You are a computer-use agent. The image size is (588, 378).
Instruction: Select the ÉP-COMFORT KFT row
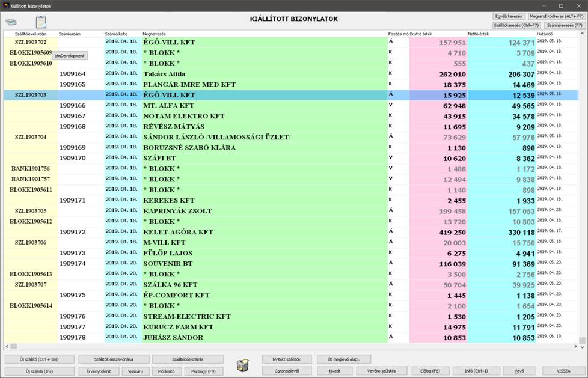tap(291, 295)
